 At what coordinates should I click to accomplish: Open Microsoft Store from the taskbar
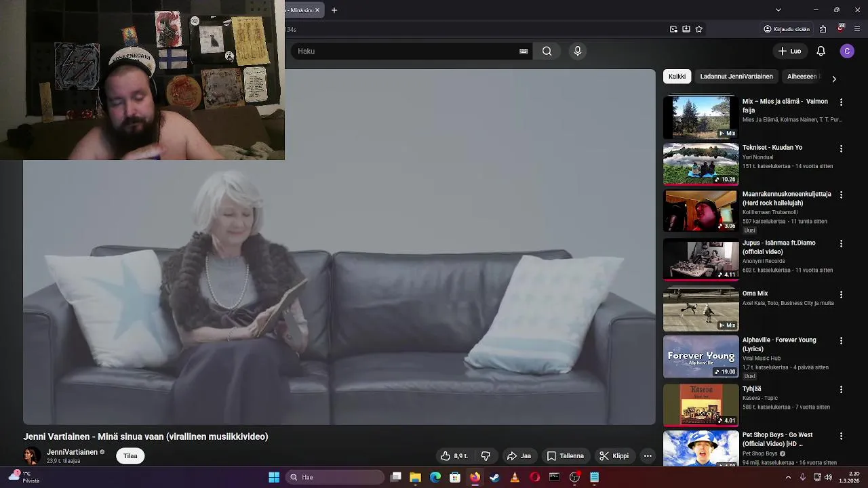pos(455,477)
